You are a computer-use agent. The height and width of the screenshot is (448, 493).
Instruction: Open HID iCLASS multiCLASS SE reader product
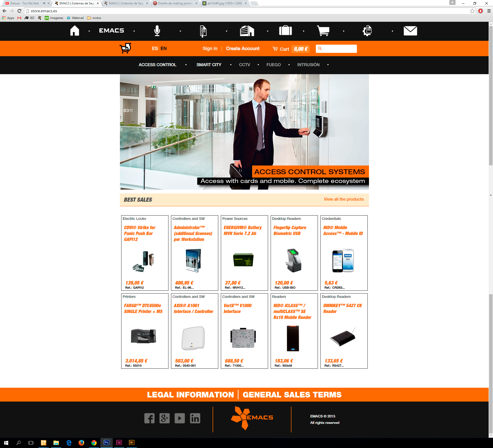(292, 311)
